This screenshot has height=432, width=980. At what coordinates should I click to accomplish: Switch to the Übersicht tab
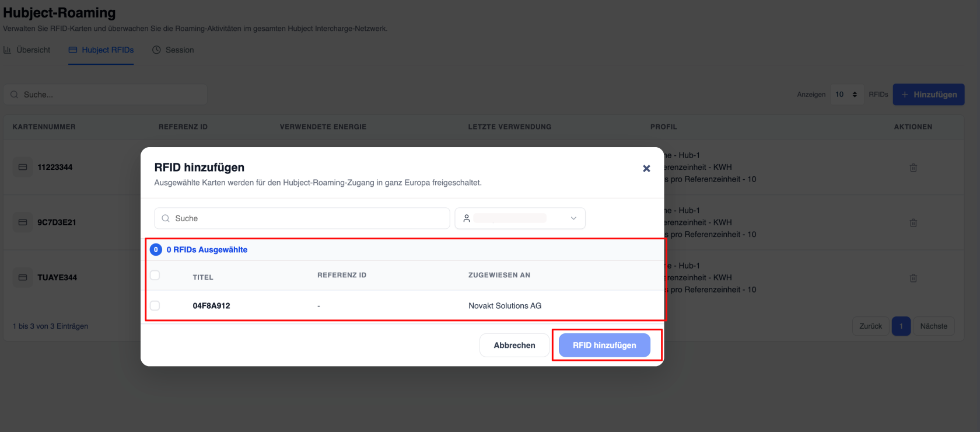[27, 50]
